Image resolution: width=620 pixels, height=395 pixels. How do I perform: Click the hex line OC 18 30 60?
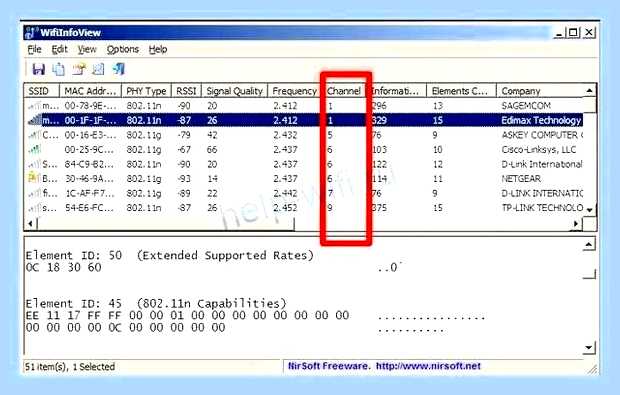(64, 268)
